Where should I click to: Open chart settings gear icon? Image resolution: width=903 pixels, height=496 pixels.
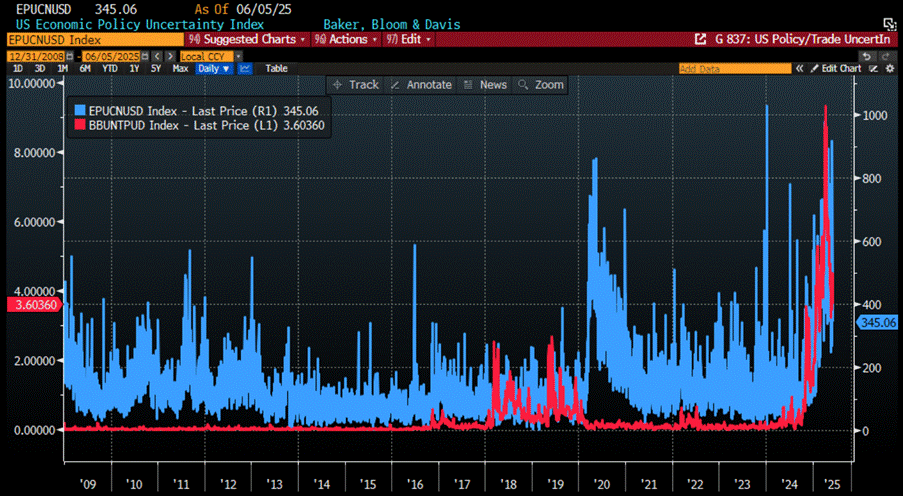tap(890, 69)
